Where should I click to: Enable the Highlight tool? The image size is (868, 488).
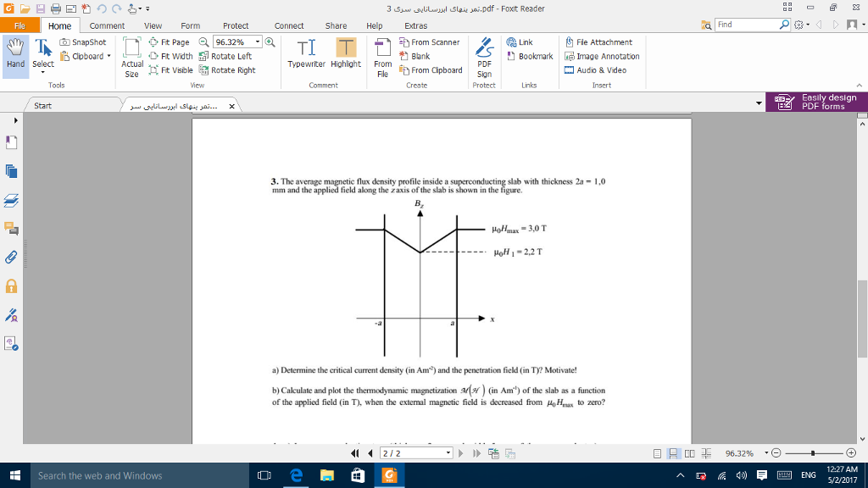(x=346, y=53)
